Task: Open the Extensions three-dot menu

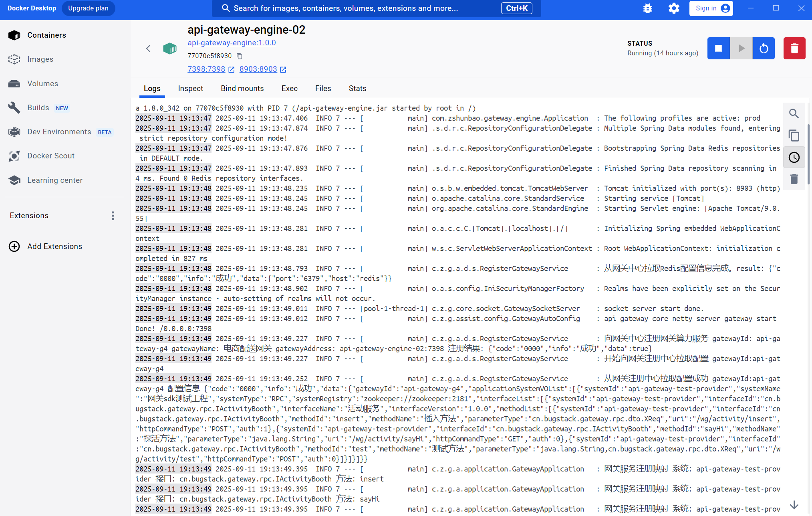Action: [113, 216]
